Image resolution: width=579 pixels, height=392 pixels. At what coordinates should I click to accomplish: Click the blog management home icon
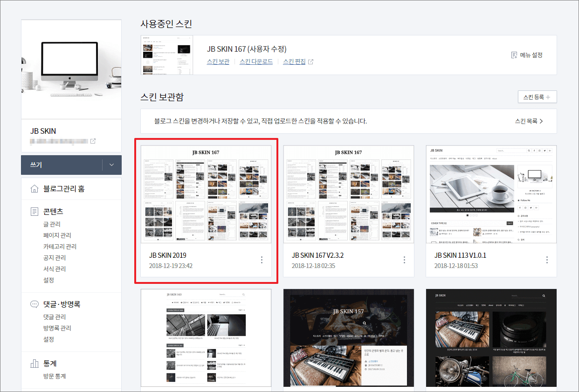click(34, 189)
